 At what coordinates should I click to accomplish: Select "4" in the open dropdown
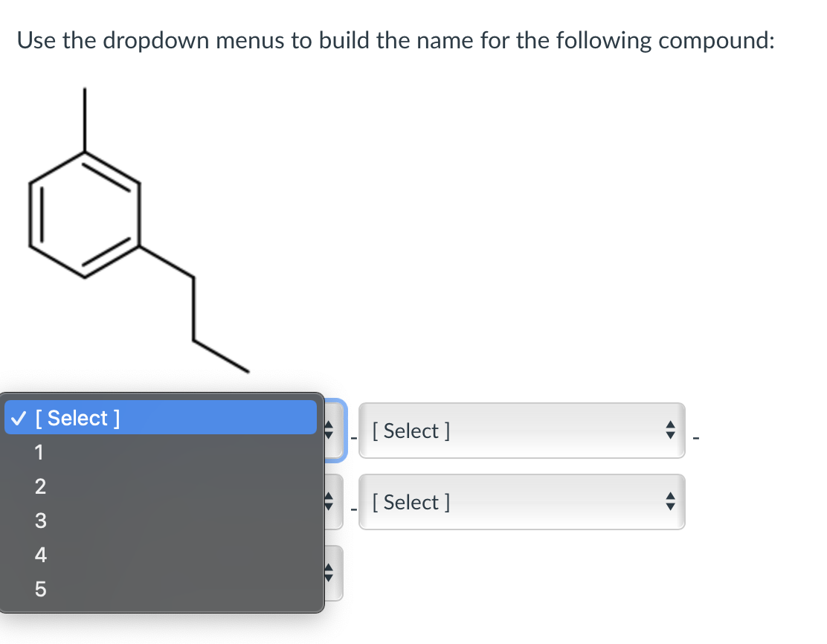coord(39,555)
